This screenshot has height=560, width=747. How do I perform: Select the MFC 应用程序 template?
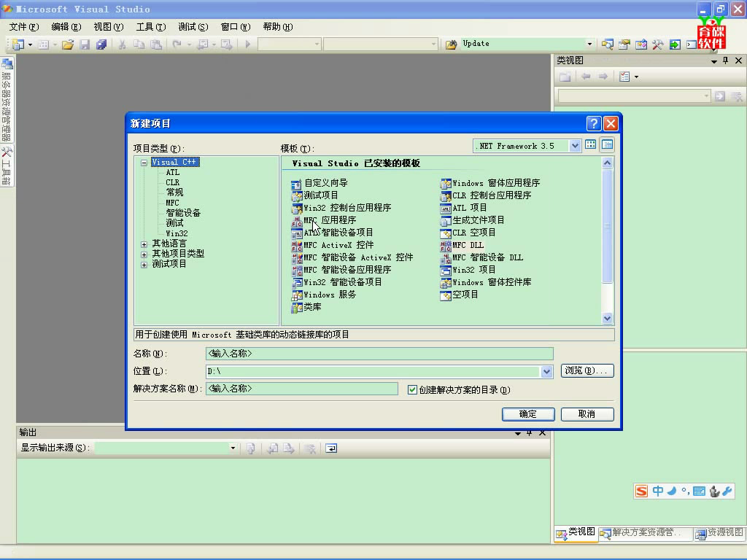pyautogui.click(x=324, y=220)
